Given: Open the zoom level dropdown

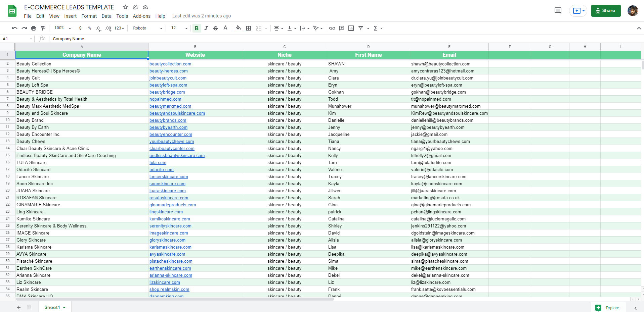Looking at the screenshot, I should coord(63,28).
